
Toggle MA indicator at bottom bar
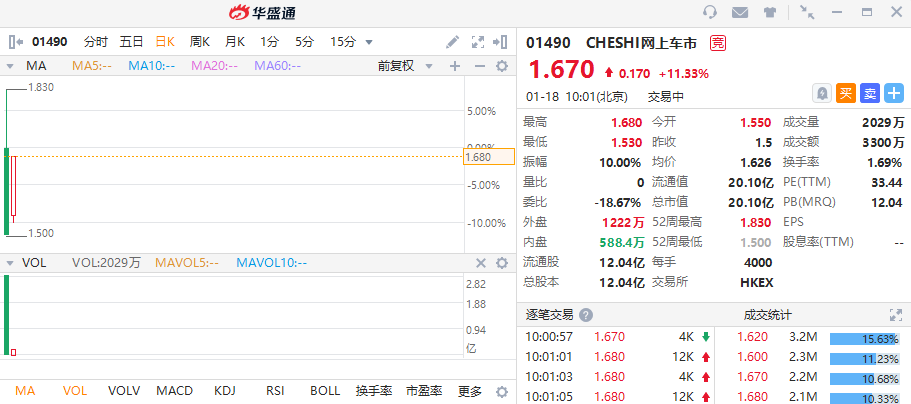pos(25,391)
